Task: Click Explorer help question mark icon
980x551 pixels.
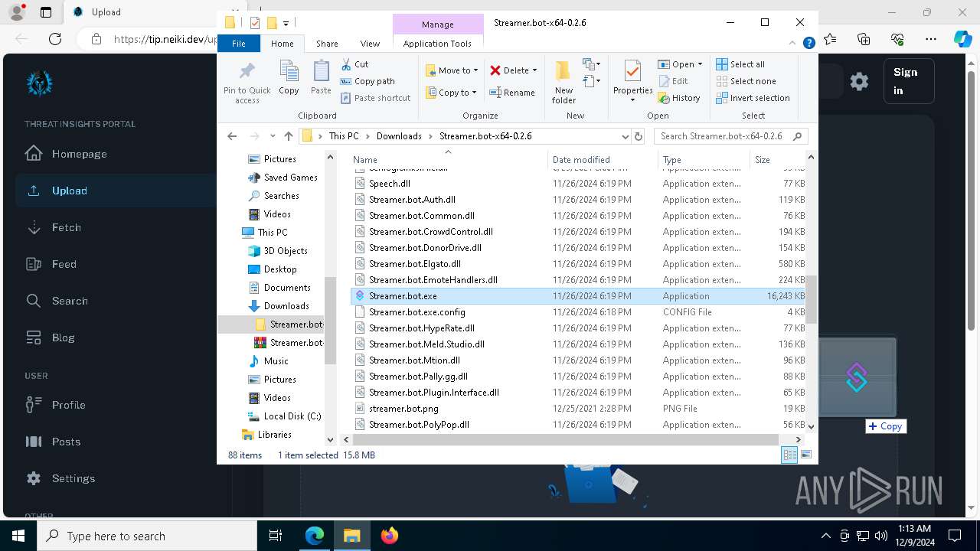Action: (x=808, y=44)
